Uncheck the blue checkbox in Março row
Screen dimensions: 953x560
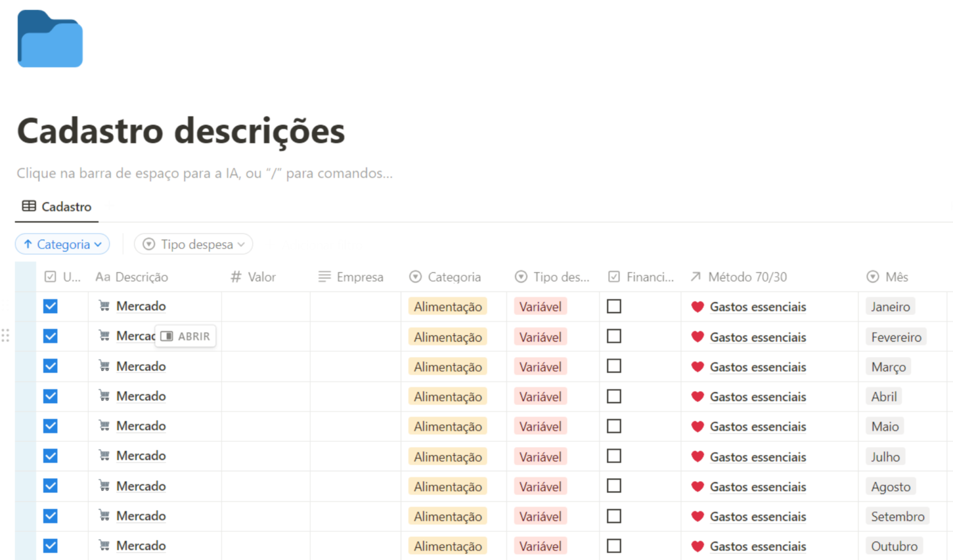50,366
